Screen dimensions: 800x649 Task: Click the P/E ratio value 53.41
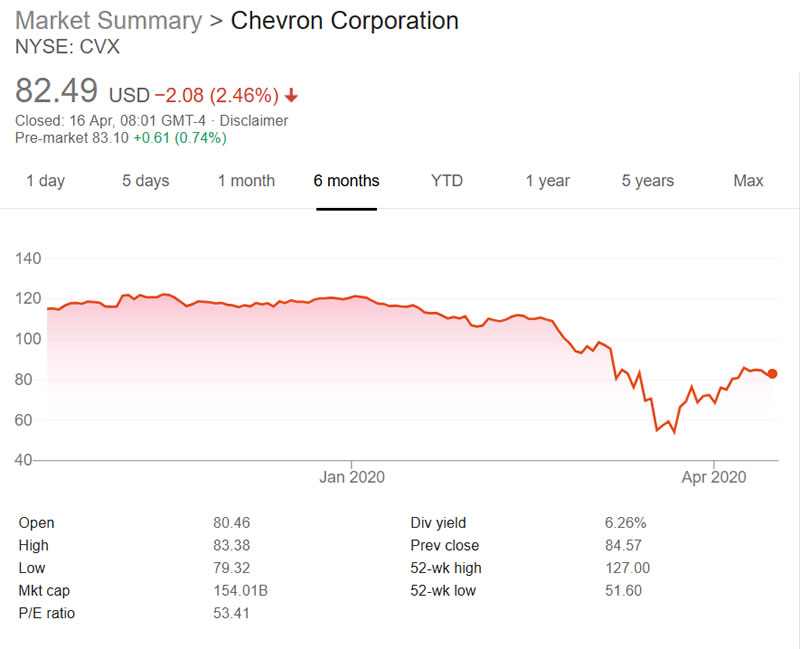232,613
